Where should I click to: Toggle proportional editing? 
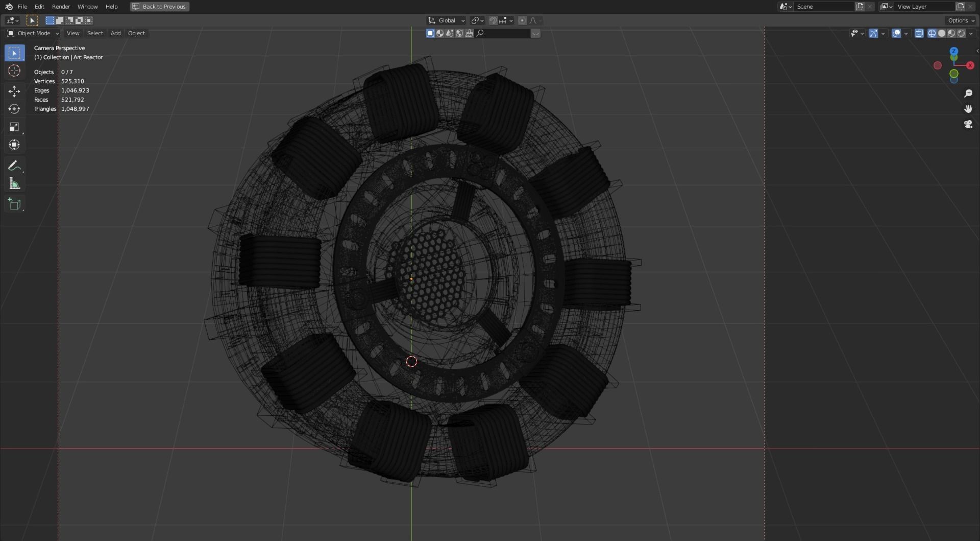(x=522, y=20)
